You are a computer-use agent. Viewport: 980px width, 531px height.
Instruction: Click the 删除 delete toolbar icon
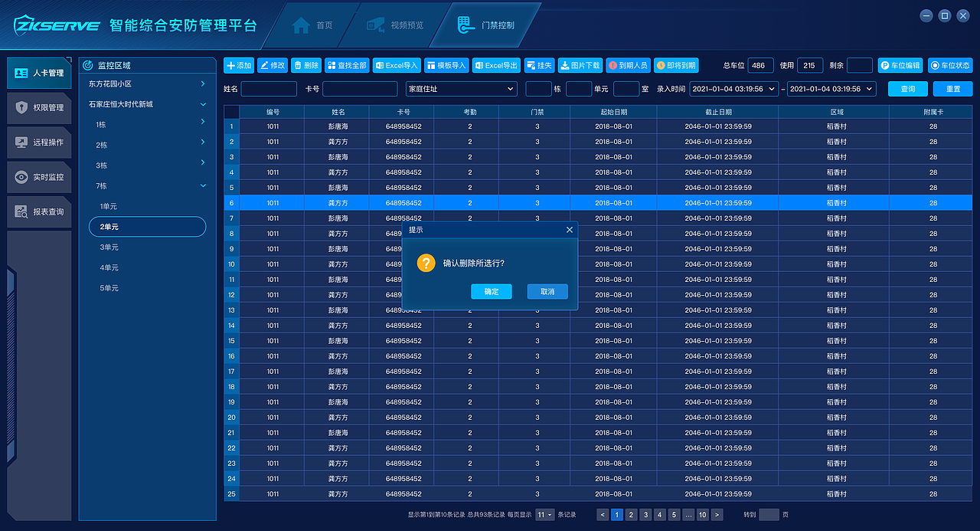[x=305, y=65]
